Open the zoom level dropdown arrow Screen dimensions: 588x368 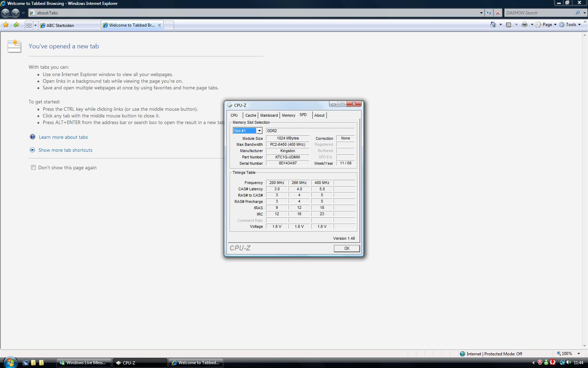pos(579,354)
